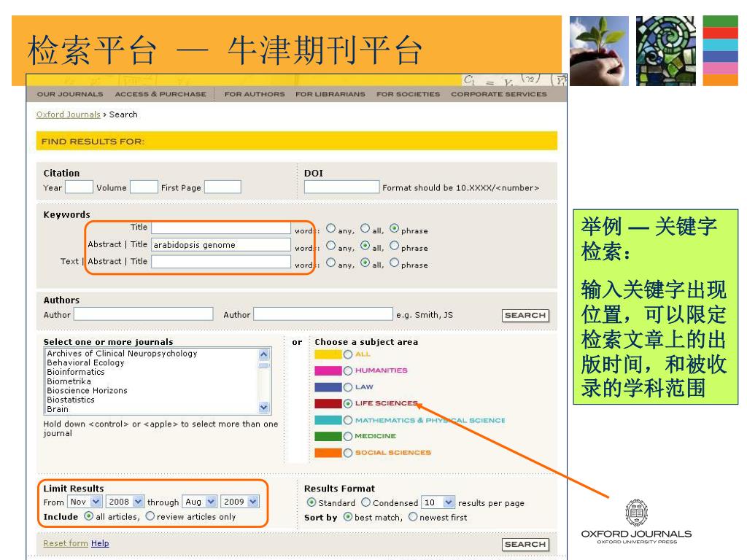Screen dimensions: 747x560
Task: Click the First Page input field
Action: point(222,187)
